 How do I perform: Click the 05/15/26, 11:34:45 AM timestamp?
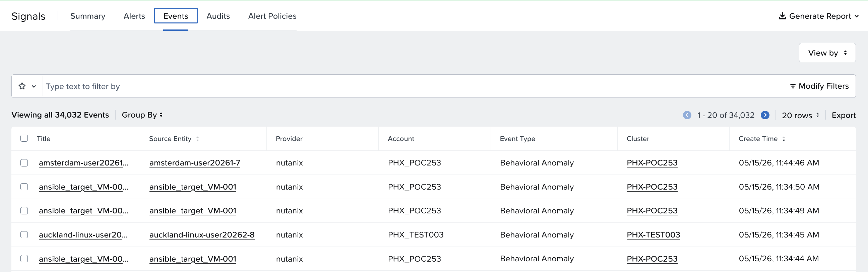pyautogui.click(x=779, y=234)
